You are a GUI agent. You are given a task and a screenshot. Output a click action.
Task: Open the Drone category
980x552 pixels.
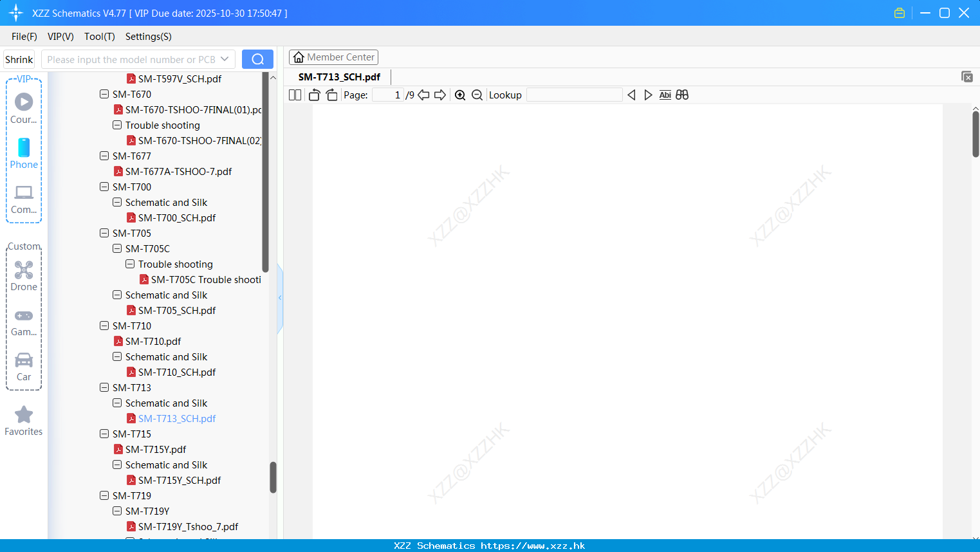[24, 275]
